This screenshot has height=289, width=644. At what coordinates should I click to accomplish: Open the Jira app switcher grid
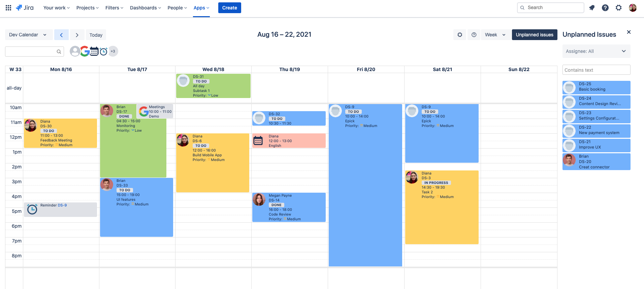(8, 8)
